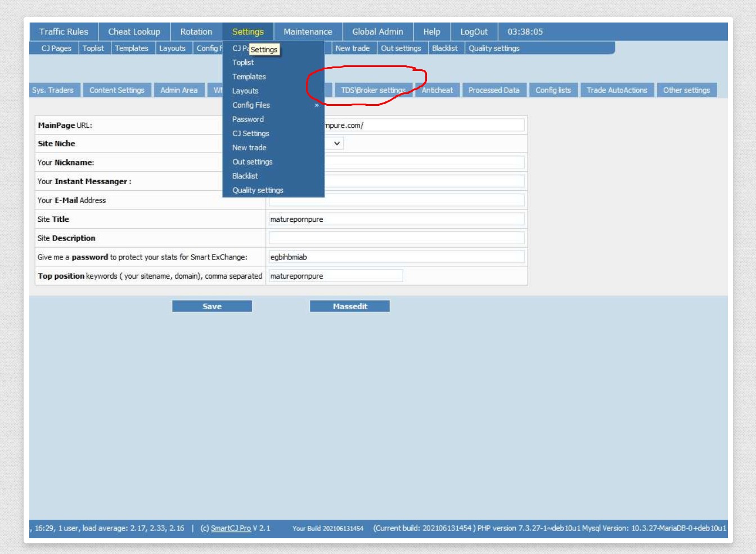Click Out settings in the secondary bar

400,48
